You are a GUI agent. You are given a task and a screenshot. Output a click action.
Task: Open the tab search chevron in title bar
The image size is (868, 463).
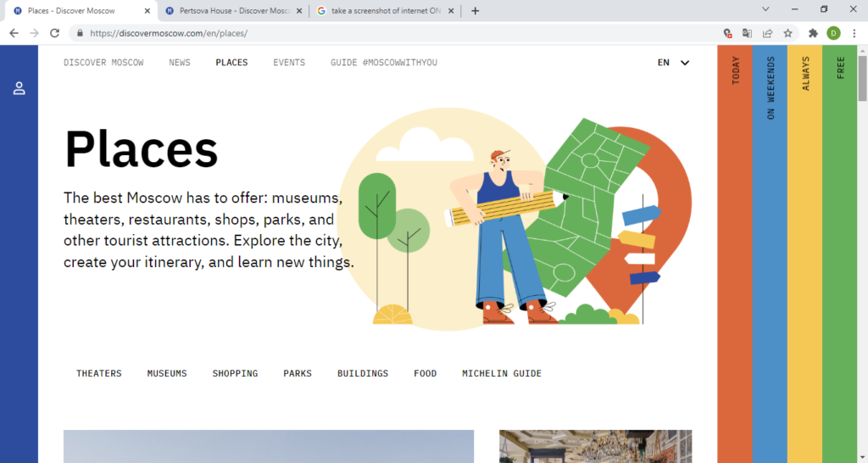point(765,8)
